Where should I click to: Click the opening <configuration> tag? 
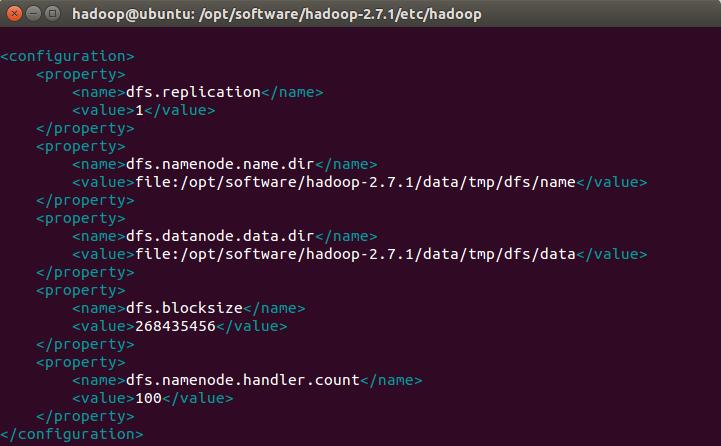pyautogui.click(x=67, y=56)
